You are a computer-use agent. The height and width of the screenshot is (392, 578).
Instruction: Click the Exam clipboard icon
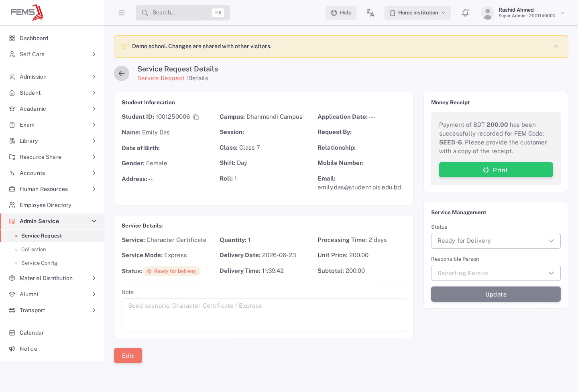pos(12,125)
